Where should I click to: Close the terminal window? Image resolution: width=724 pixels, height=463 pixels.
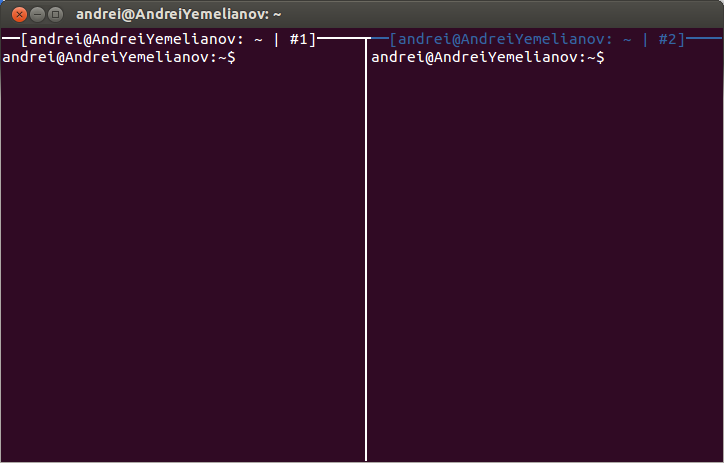point(19,15)
